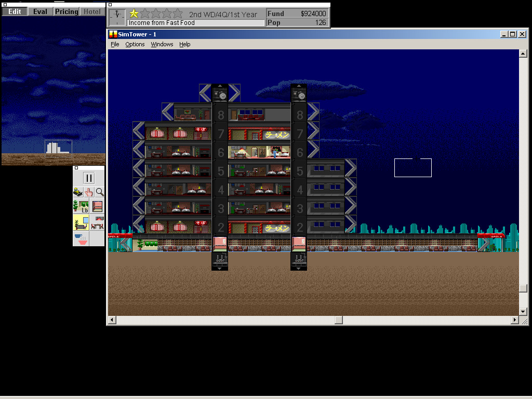
Task: Click the dark office on floor 5 right wing
Action: 326,170
